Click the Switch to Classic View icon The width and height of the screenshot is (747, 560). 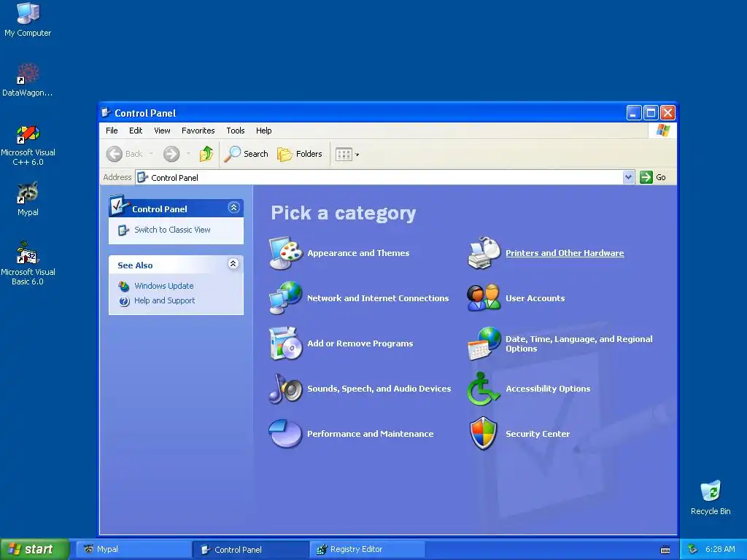123,230
